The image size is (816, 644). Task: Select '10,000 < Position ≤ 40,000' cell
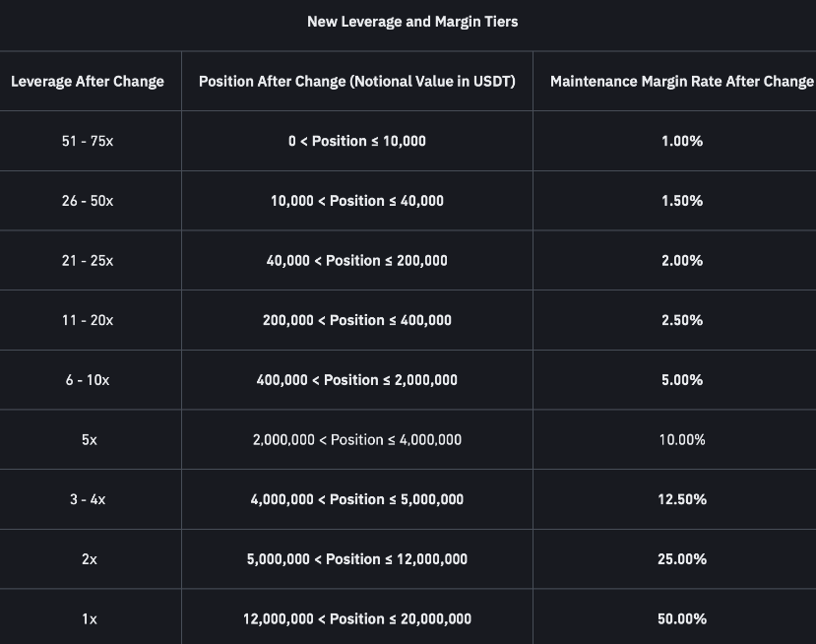point(357,201)
